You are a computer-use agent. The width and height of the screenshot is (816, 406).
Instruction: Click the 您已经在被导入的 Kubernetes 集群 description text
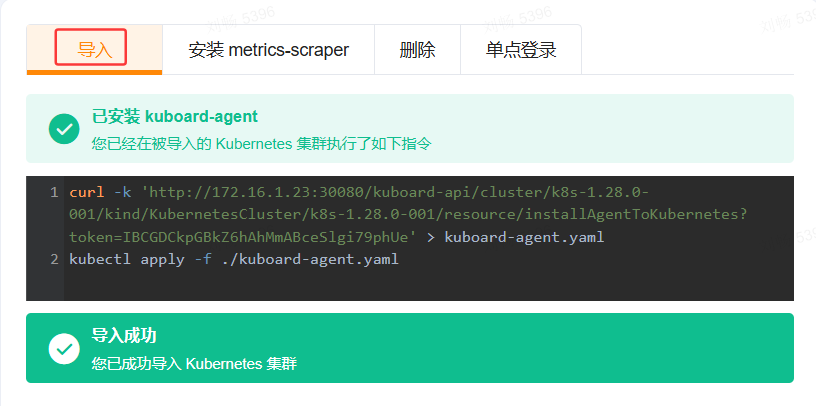tap(261, 144)
